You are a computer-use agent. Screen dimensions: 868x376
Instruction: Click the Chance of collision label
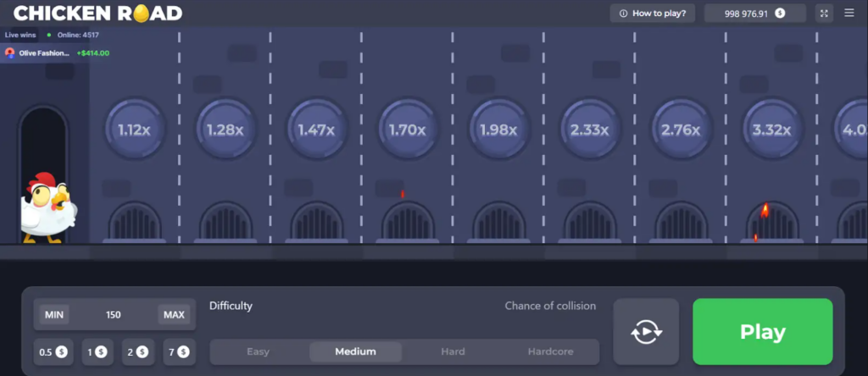[550, 306]
